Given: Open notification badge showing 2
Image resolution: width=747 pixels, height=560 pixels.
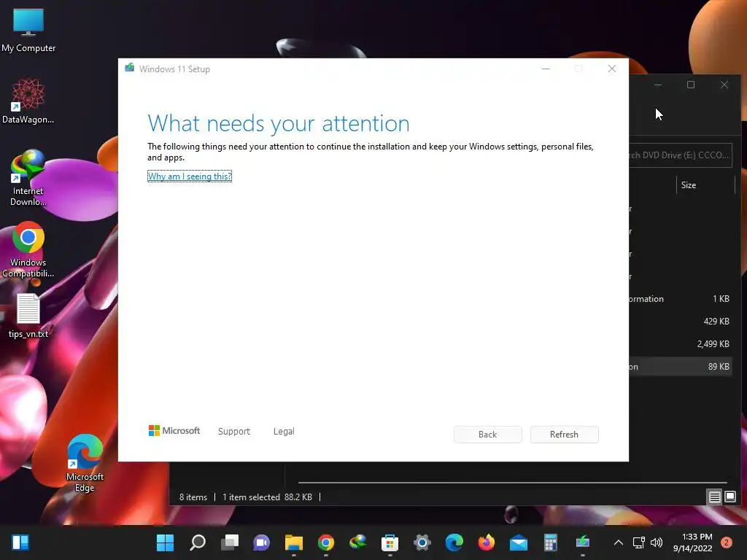Looking at the screenshot, I should tap(727, 542).
